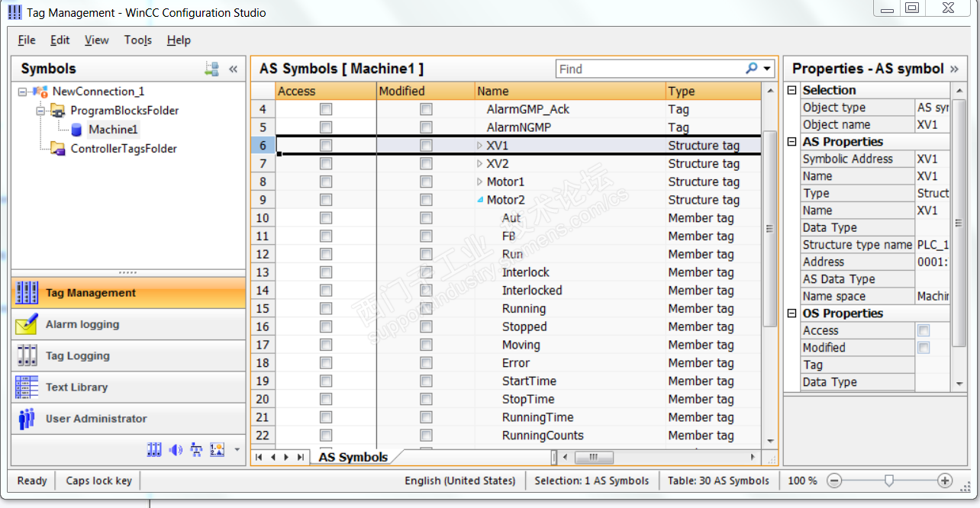The image size is (980, 508).
Task: Click the Modified column header
Action: coord(426,91)
